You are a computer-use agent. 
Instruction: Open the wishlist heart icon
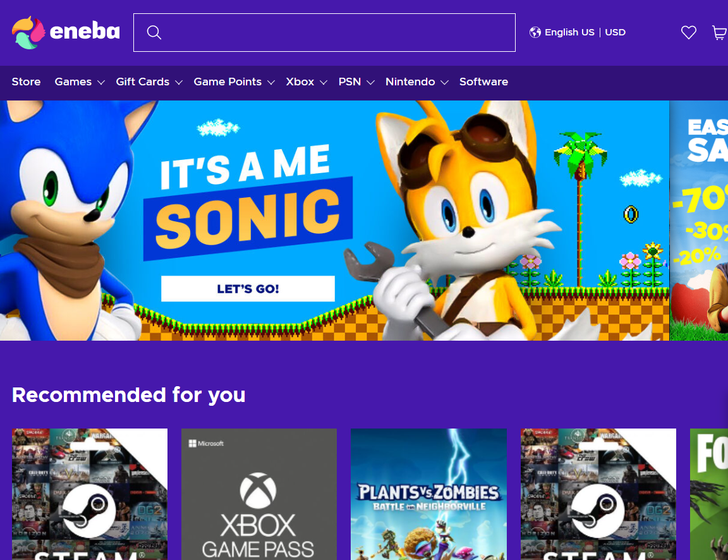(689, 32)
